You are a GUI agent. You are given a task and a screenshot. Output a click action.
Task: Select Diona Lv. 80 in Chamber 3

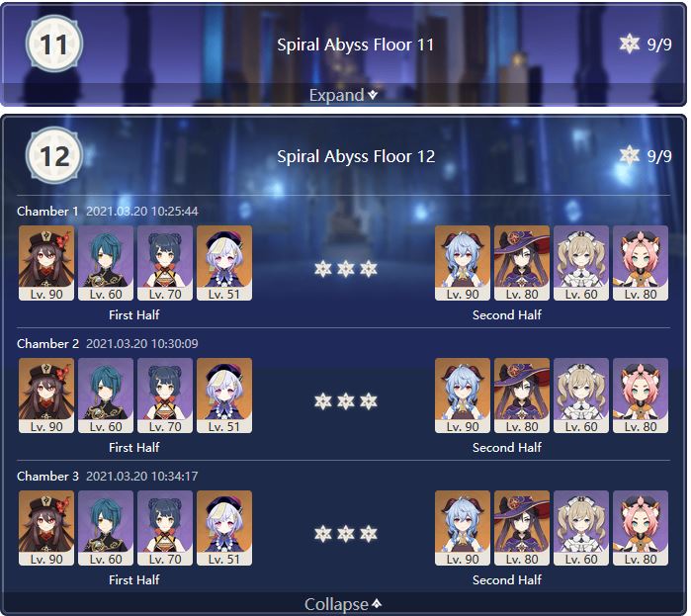coord(641,528)
